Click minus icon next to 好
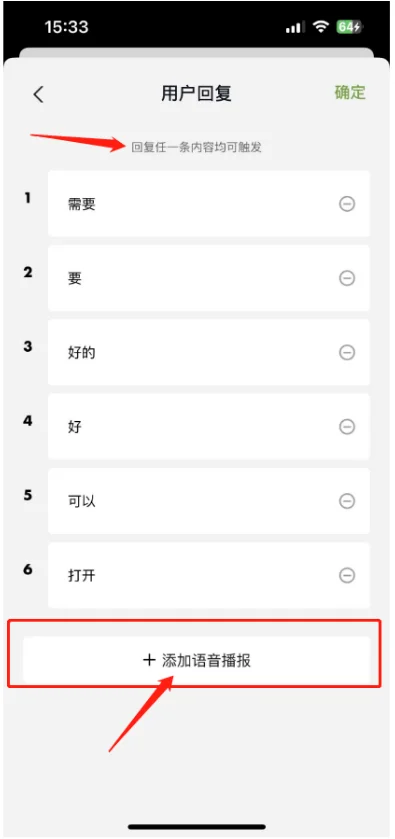Screen dimensions: 395x839 tap(347, 427)
